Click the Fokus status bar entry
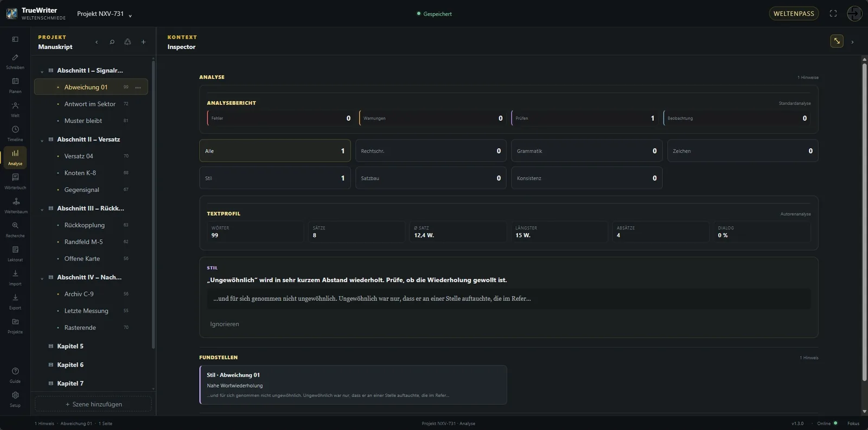The height and width of the screenshot is (430, 868). pyautogui.click(x=853, y=423)
